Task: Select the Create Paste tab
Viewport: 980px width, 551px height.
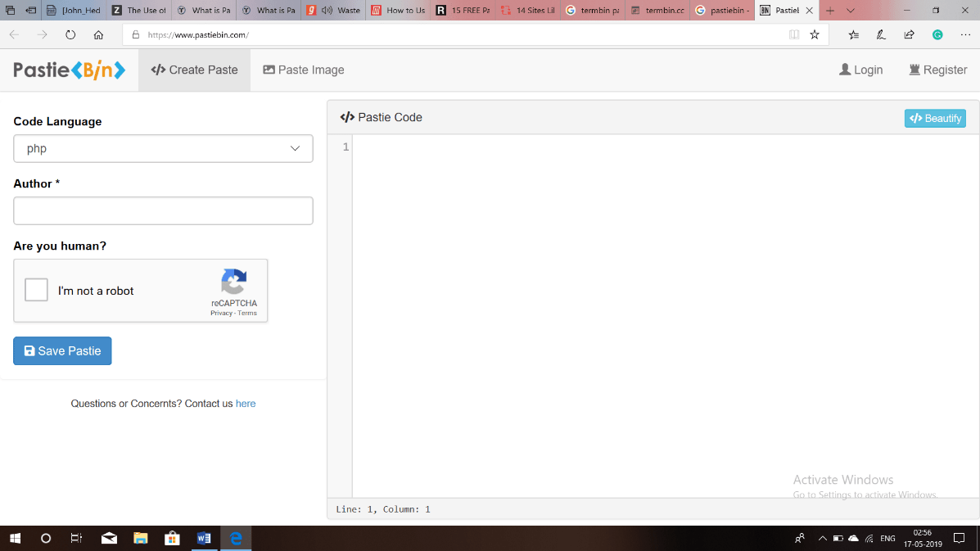Action: (x=194, y=70)
